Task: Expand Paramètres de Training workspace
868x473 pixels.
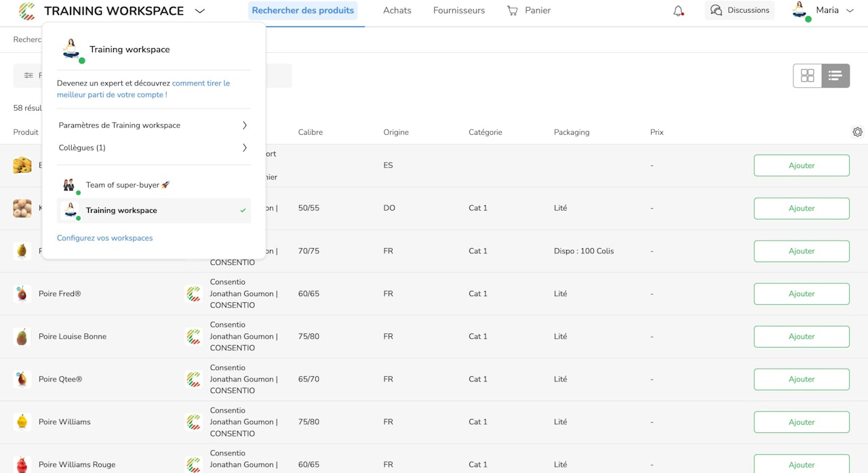Action: pyautogui.click(x=153, y=125)
